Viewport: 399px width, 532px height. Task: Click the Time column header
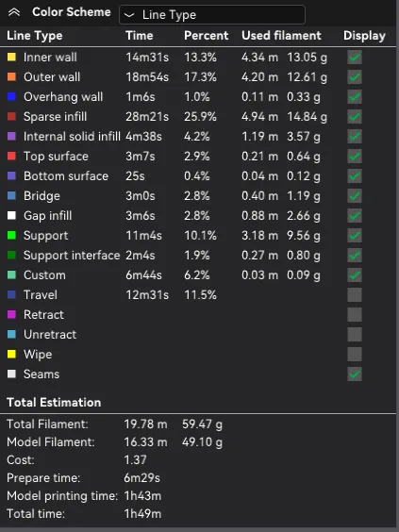click(x=139, y=36)
